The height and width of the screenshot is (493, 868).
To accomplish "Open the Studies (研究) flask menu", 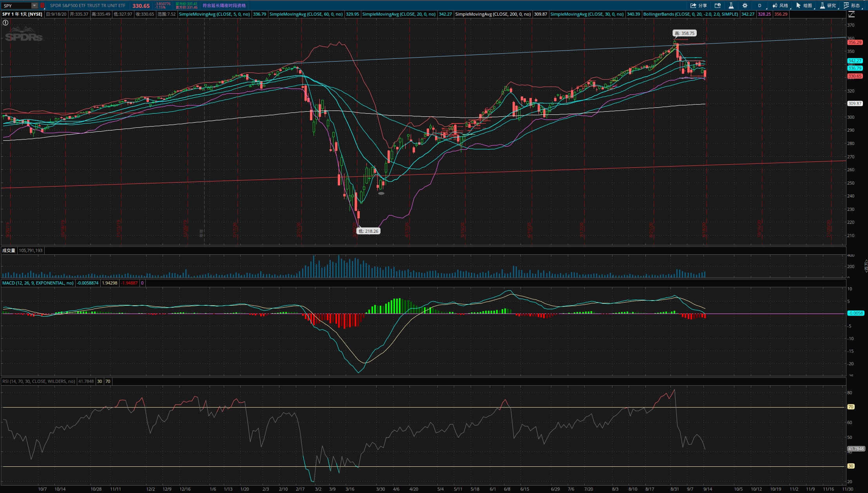I will [x=828, y=5].
